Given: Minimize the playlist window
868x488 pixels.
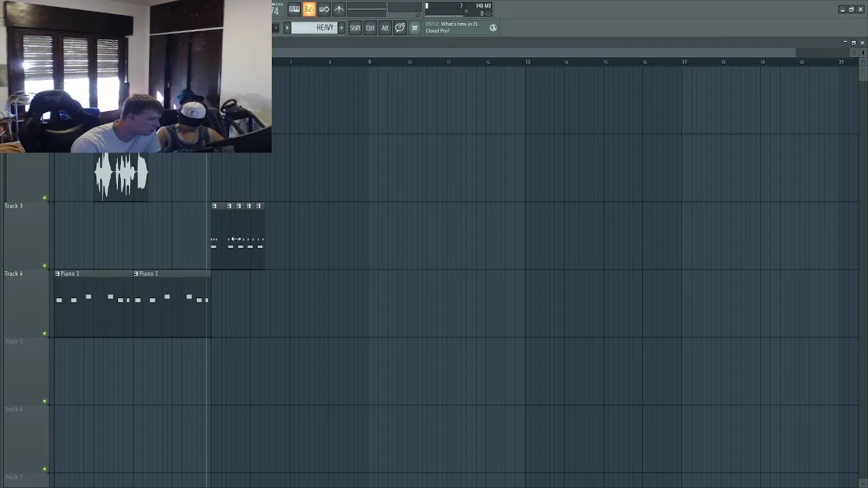Looking at the screenshot, I should [846, 43].
